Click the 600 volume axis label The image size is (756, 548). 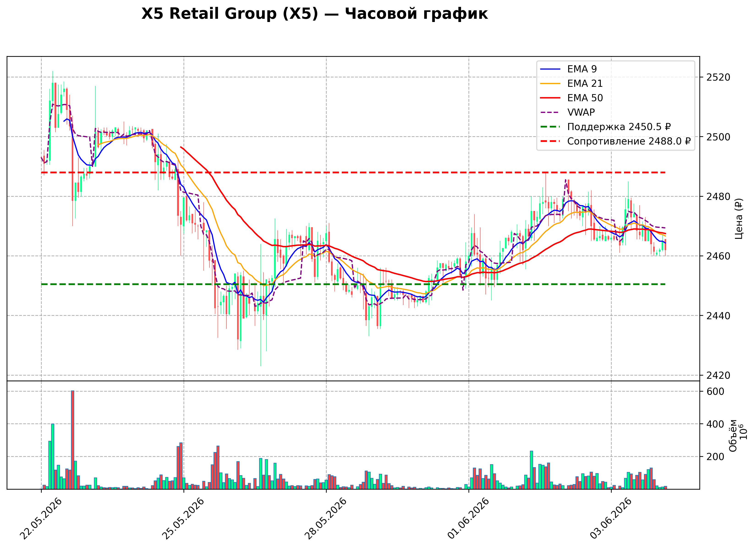[715, 392]
